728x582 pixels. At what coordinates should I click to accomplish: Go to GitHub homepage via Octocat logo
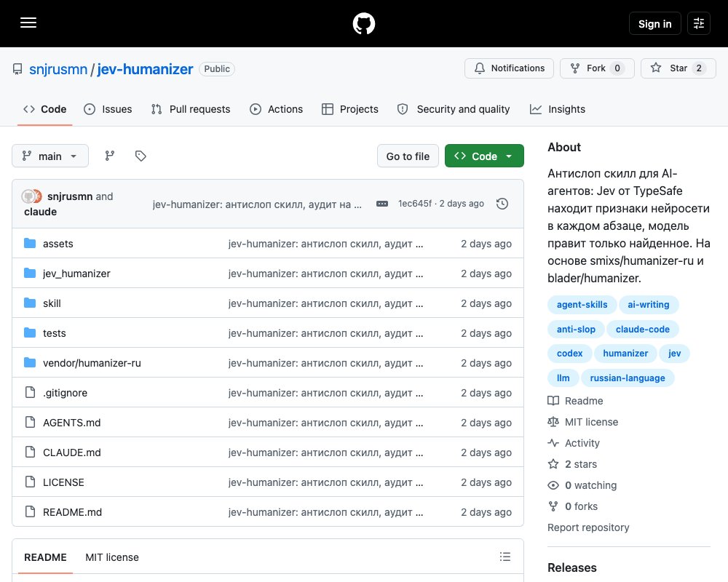(363, 23)
